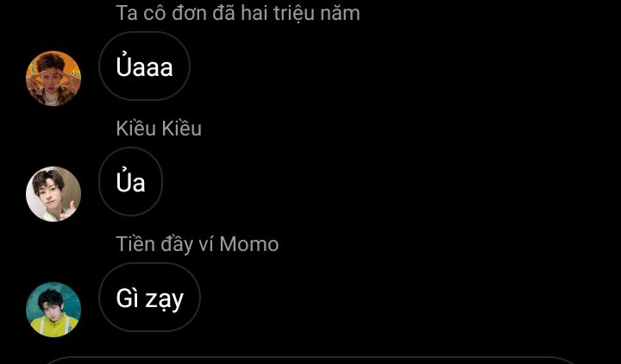This screenshot has width=621, height=364.
Task: Select the "Ủaaa" message bubble
Action: click(x=144, y=66)
